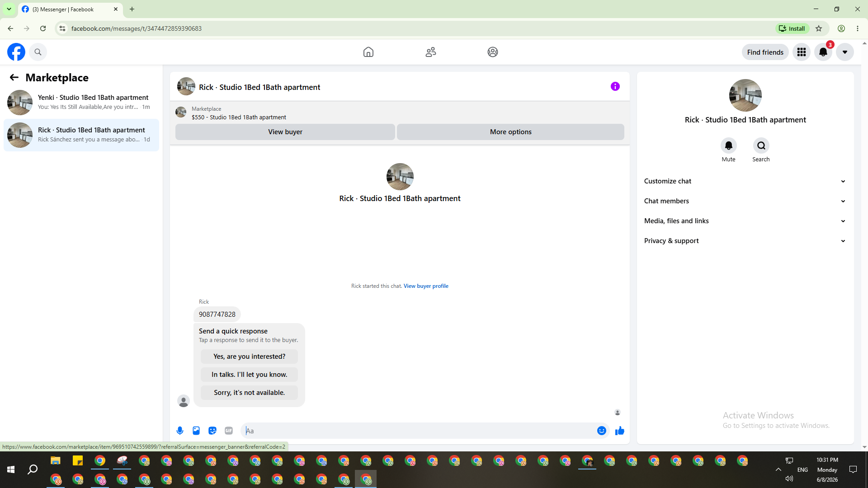
Task: Open the apps grid menu
Action: click(802, 52)
